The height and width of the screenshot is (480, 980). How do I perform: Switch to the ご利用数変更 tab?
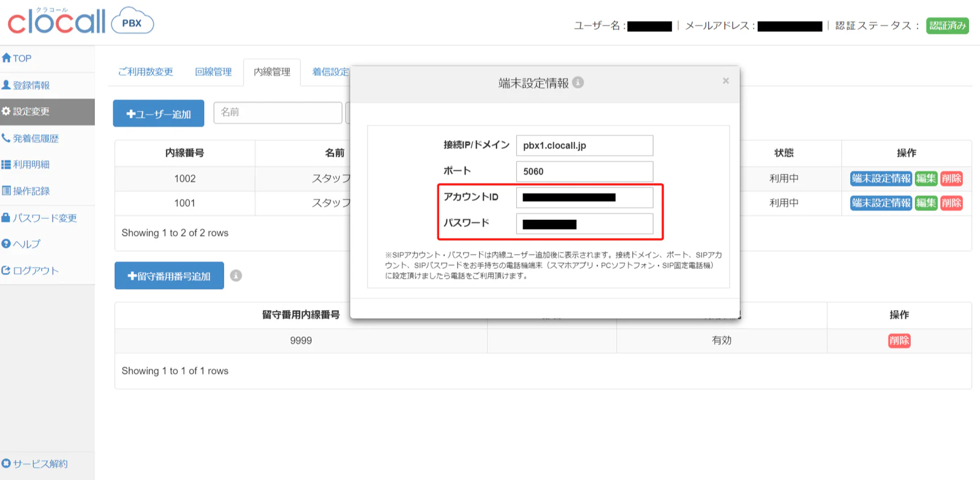pos(146,72)
